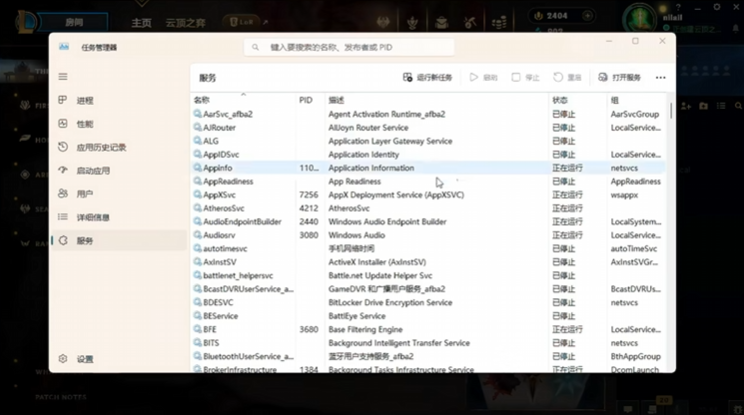Image resolution: width=744 pixels, height=415 pixels.
Task: Sort services by PID column header
Action: pyautogui.click(x=306, y=100)
